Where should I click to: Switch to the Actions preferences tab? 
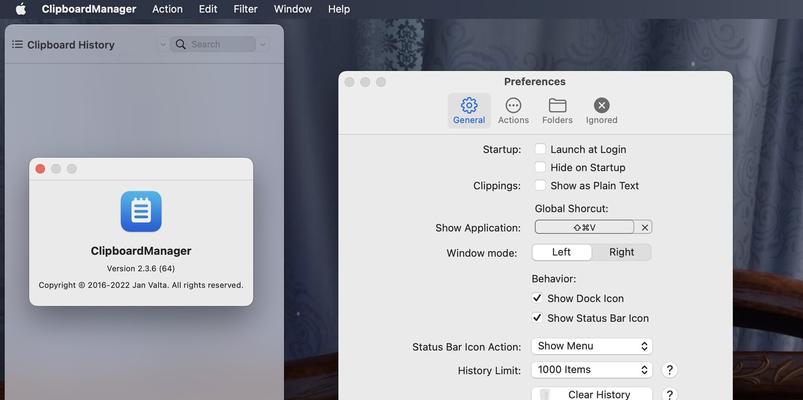[513, 111]
